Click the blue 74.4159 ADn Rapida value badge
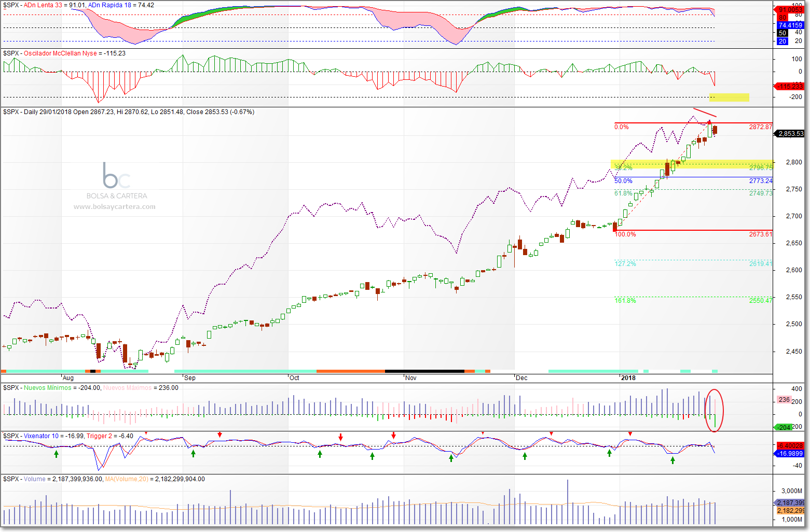Image resolution: width=810 pixels, height=532 pixels. [791, 25]
